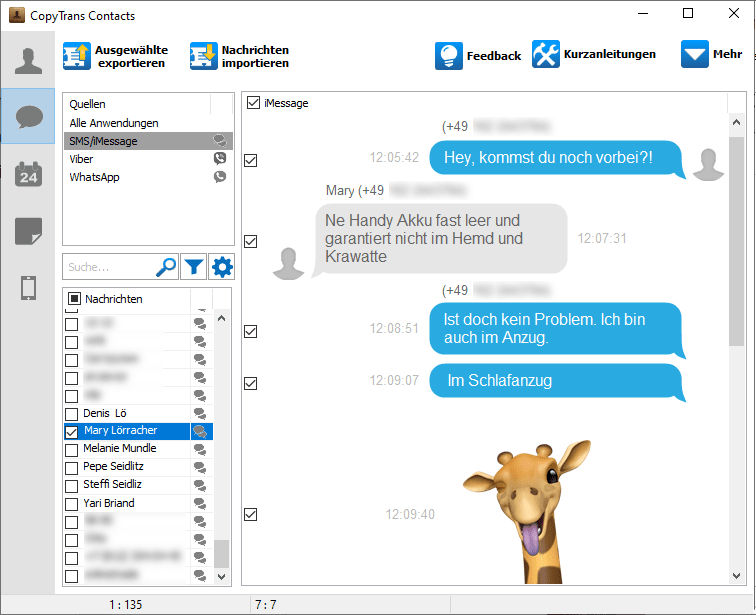The image size is (756, 615).
Task: Uncheck message sent at 12:08:51
Action: pyautogui.click(x=251, y=331)
